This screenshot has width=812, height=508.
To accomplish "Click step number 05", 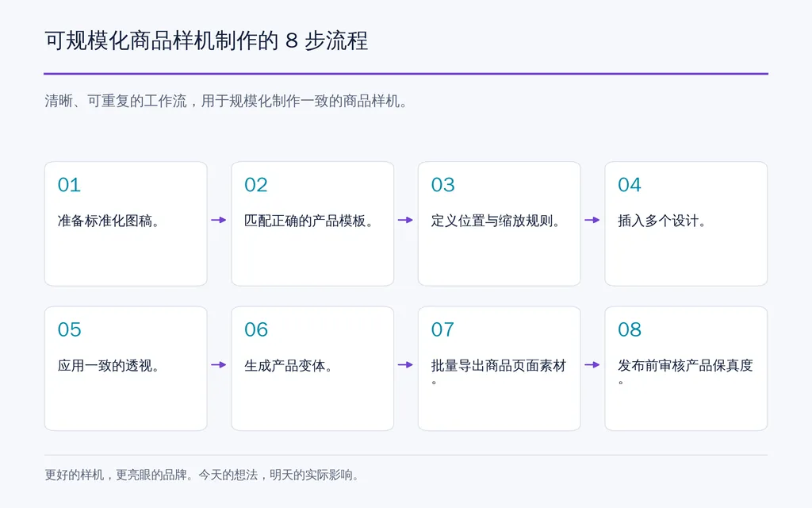I will coord(70,329).
